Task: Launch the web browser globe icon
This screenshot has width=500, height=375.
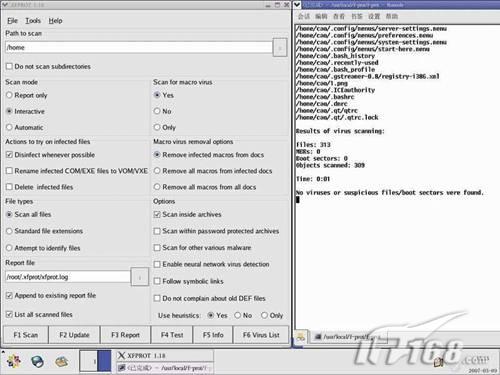Action: click(x=37, y=361)
